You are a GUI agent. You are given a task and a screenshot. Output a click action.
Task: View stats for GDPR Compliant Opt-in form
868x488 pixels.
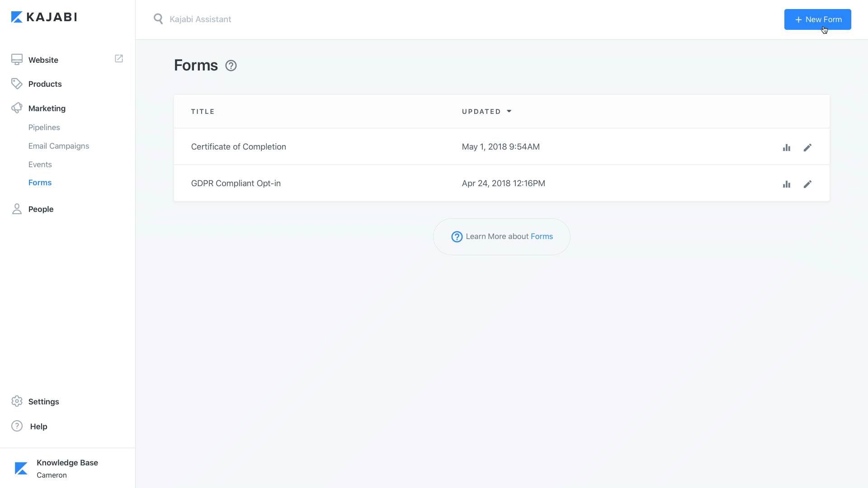click(x=787, y=184)
